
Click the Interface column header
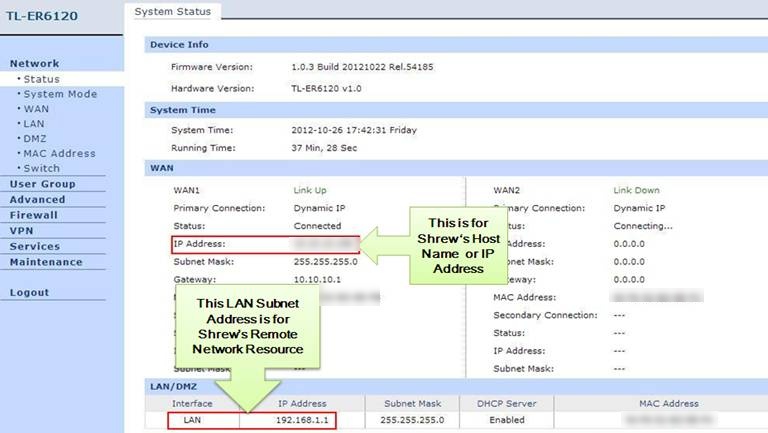(192, 404)
